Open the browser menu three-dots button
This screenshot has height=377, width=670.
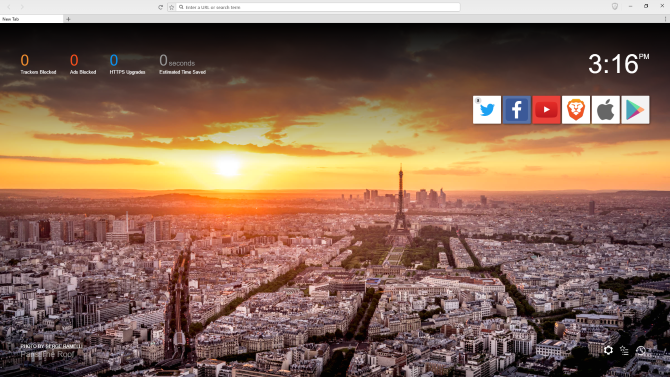665,19
